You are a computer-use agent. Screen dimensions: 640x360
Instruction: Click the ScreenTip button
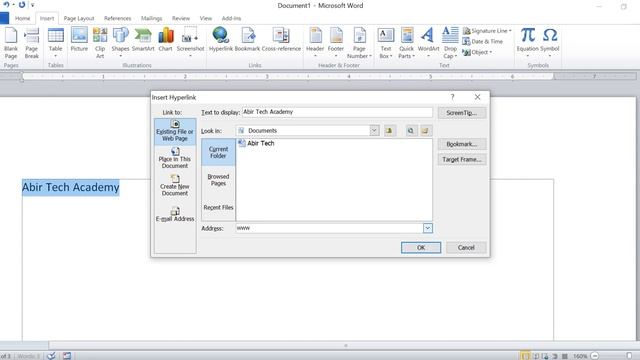point(462,113)
